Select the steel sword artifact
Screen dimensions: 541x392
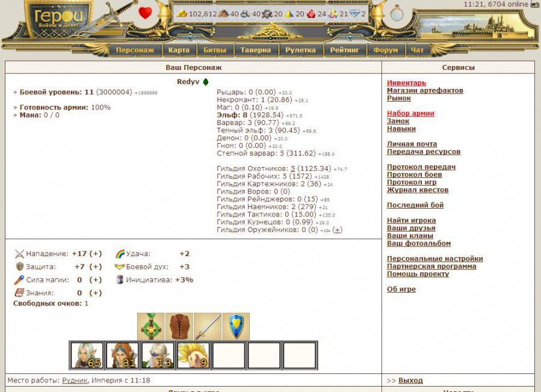pyautogui.click(x=208, y=326)
